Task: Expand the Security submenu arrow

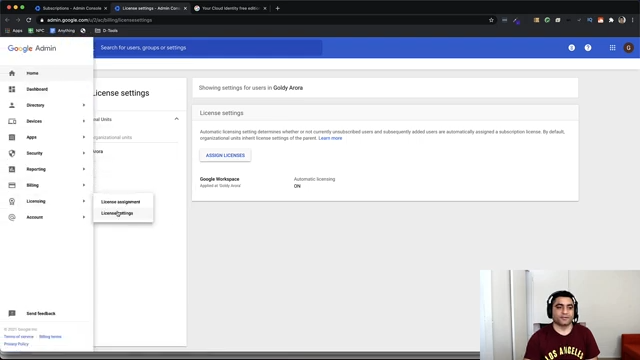Action: [84, 153]
